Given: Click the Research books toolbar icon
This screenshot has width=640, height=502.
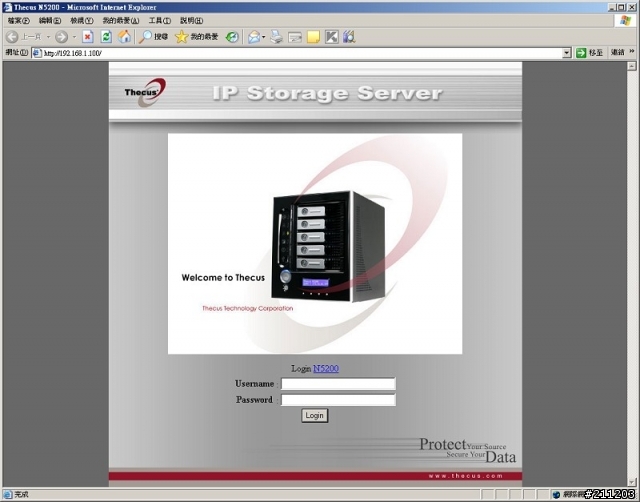Looking at the screenshot, I should click(349, 37).
